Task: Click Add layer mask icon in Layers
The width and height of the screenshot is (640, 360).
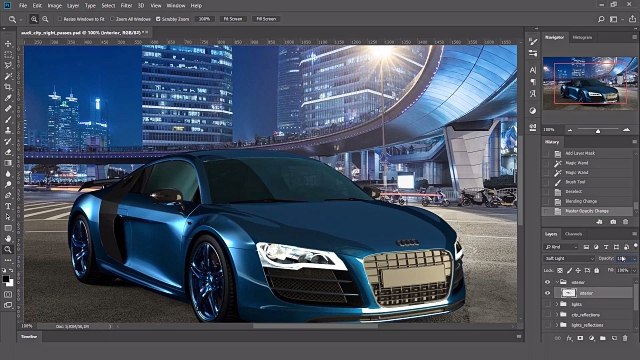Action: (x=580, y=338)
